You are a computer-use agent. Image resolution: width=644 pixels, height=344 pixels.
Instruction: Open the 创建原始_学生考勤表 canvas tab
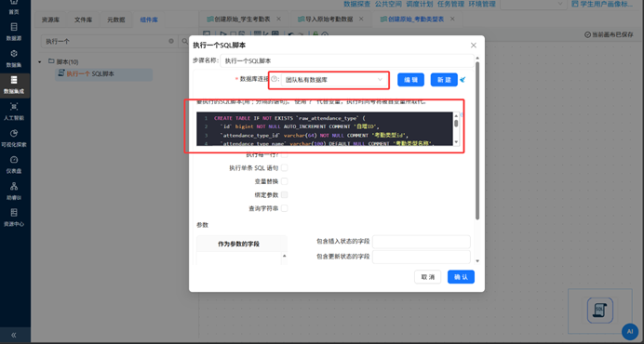coord(242,19)
